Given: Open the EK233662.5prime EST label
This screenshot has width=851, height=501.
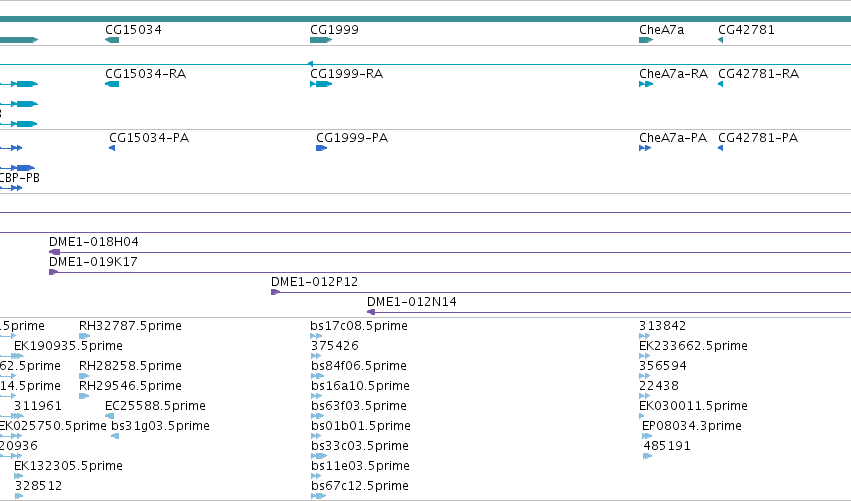Looking at the screenshot, I should [693, 346].
